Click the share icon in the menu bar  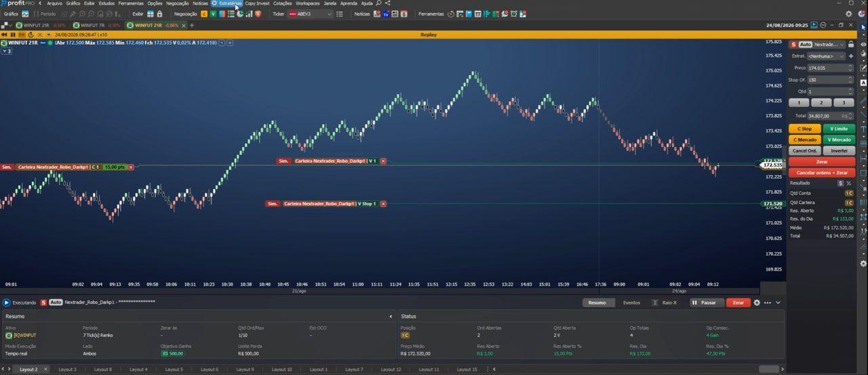(x=387, y=3)
